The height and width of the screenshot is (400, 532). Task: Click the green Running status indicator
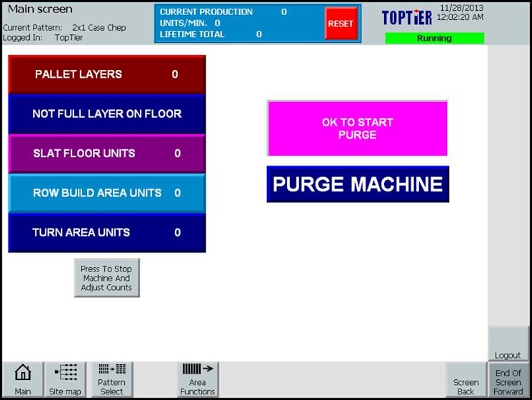click(x=434, y=39)
